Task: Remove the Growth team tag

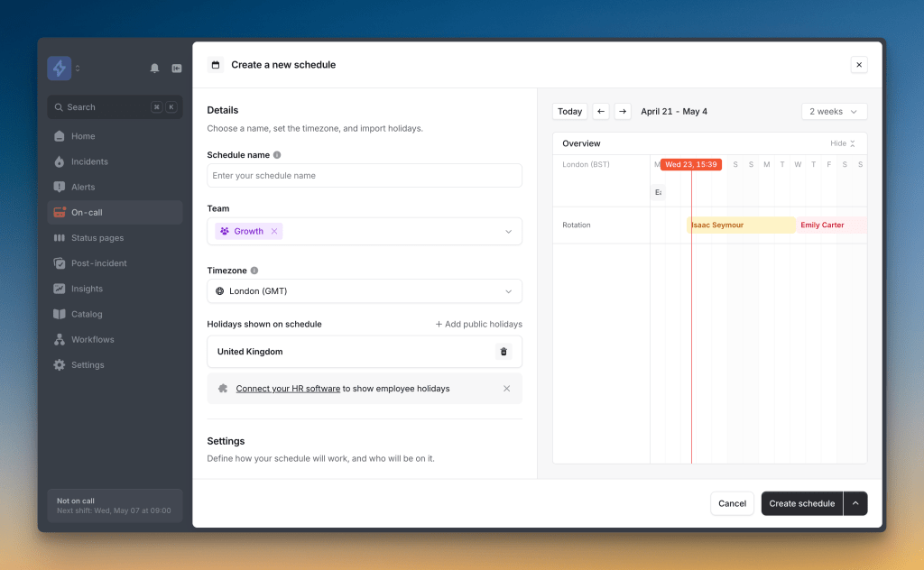Action: click(x=273, y=231)
